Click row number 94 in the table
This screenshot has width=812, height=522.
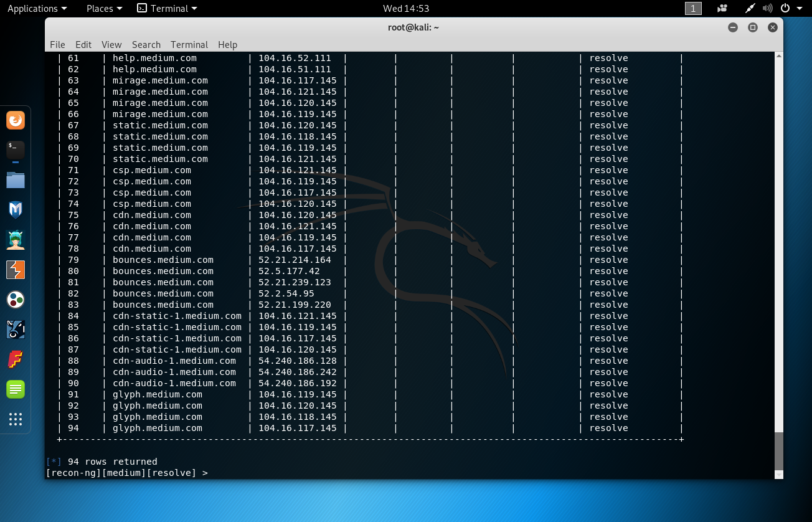[x=73, y=428]
